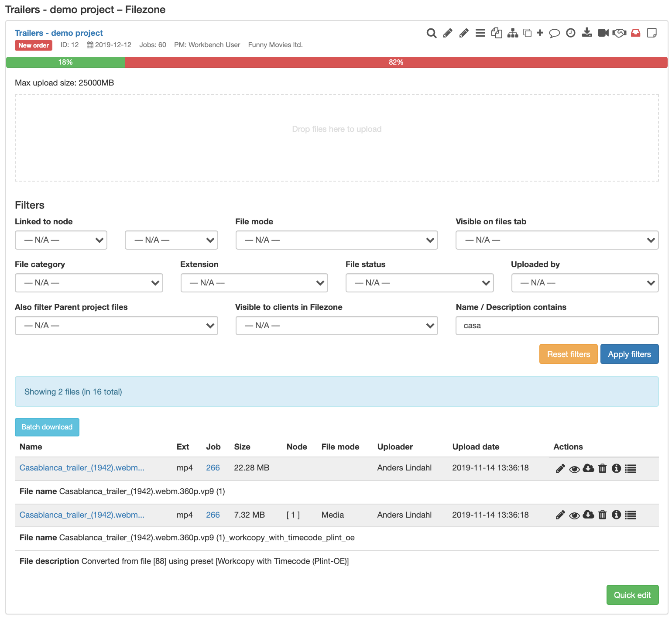
Task: Open Quick edit
Action: pos(633,595)
